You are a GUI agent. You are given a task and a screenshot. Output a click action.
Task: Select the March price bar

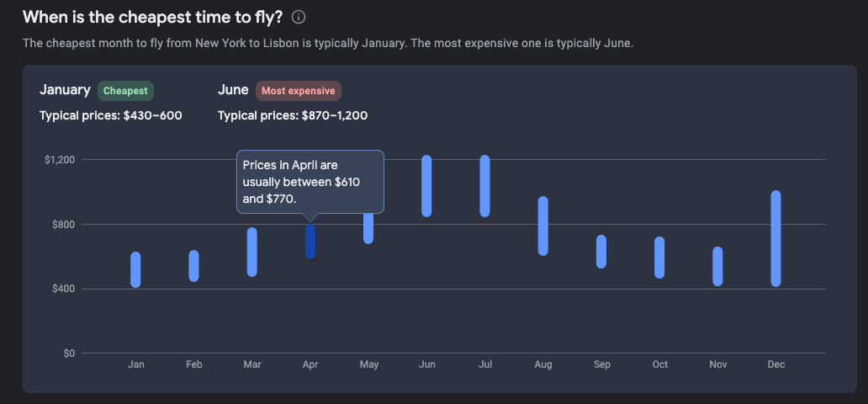click(x=251, y=252)
